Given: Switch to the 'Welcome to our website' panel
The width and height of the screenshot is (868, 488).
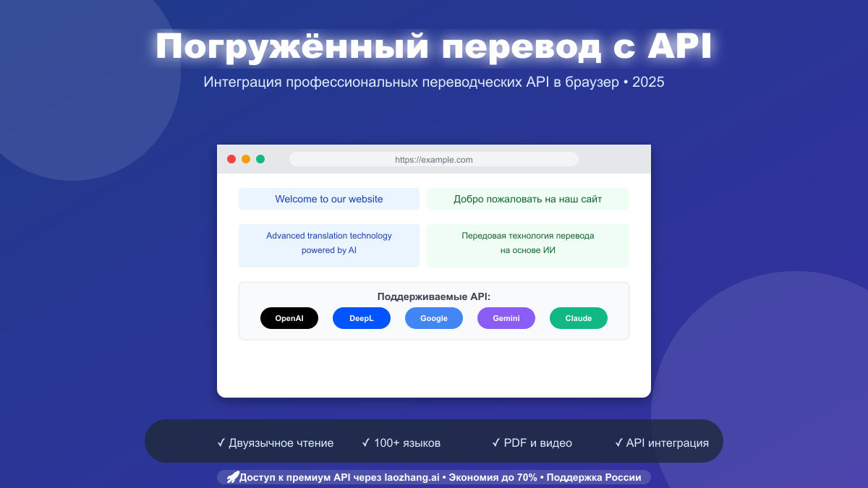Looking at the screenshot, I should pos(329,199).
